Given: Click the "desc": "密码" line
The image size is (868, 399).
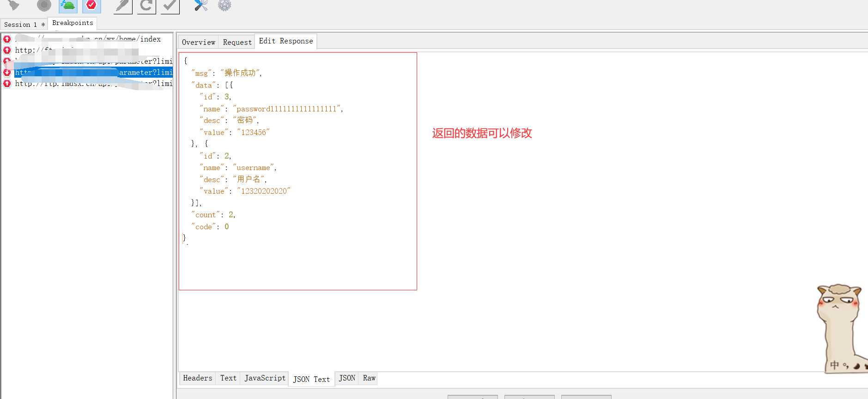Looking at the screenshot, I should [x=229, y=120].
